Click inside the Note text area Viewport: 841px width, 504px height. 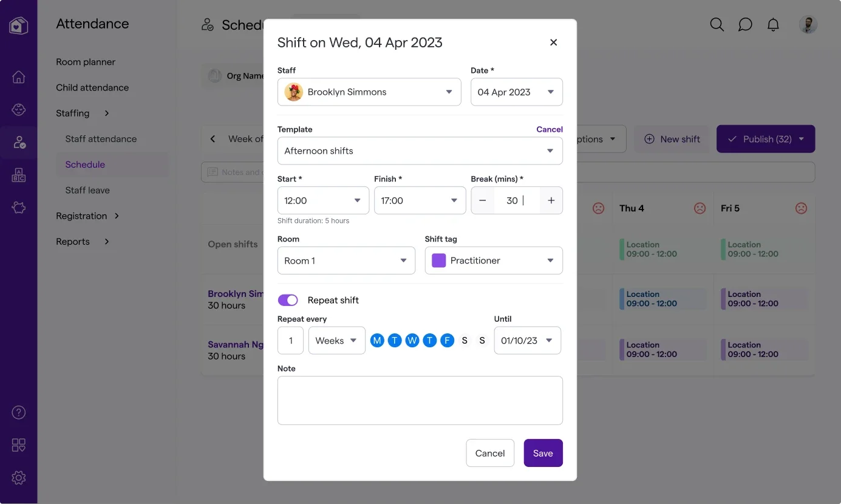pos(420,400)
